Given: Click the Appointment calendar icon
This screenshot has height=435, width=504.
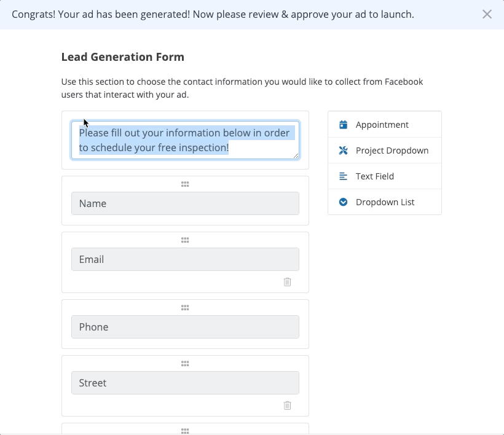Looking at the screenshot, I should 343,125.
